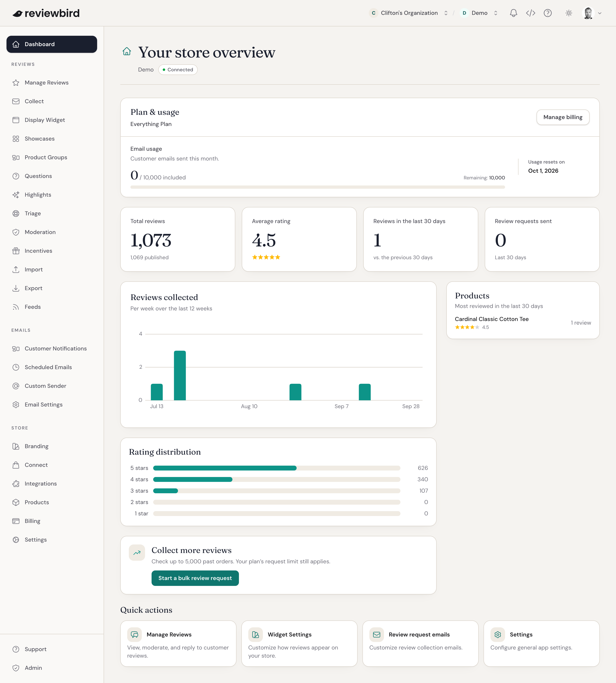The height and width of the screenshot is (683, 616).
Task: Click the Widget Settings card icon
Action: 256,635
